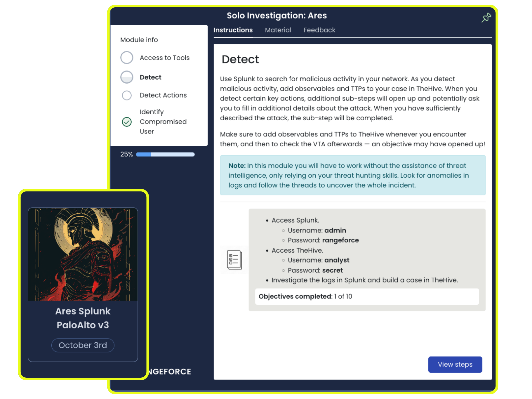Screen dimensions: 532x399
Task: Click the green checkmark icon for Identify Compromised User
Action: pos(126,122)
